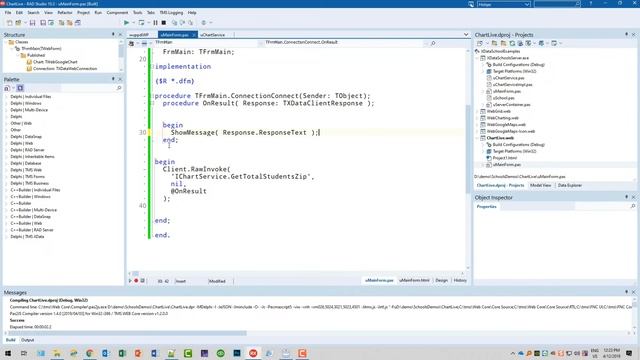Close the uMainForm.pas editor tab
Image resolution: width=640 pixels, height=360 pixels.
194,35
